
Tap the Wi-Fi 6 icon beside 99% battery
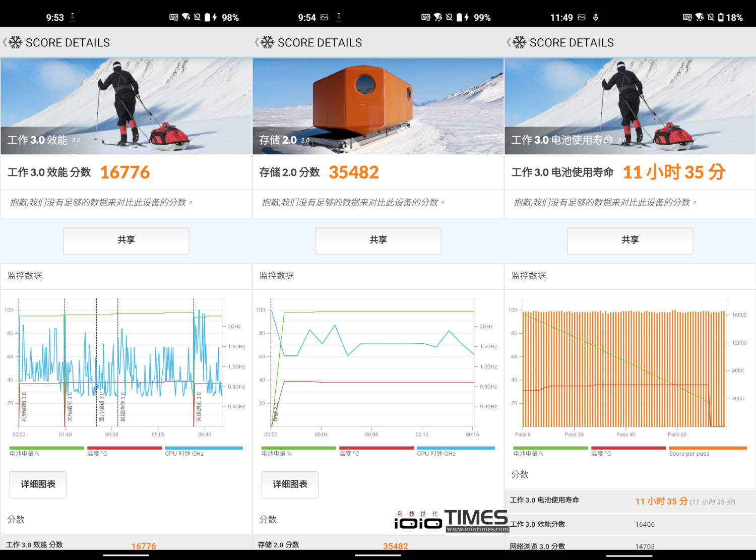pyautogui.click(x=438, y=17)
